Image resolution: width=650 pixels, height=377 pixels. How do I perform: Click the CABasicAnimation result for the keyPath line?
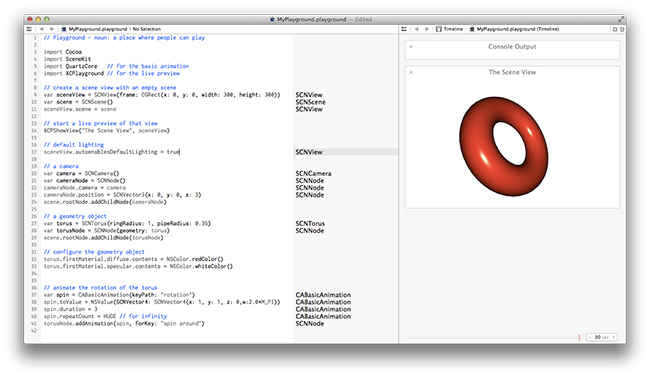pyautogui.click(x=323, y=295)
